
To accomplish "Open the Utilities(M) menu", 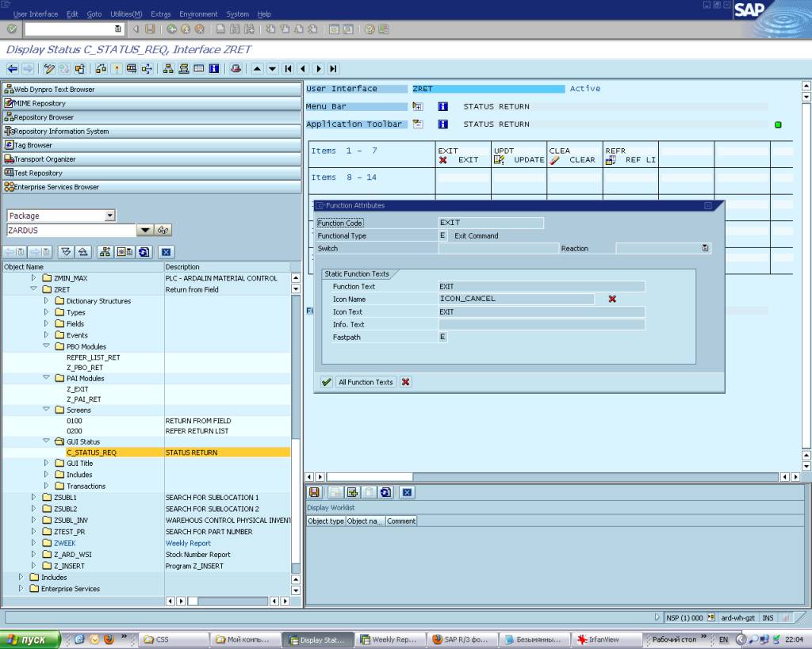I will tap(126, 14).
